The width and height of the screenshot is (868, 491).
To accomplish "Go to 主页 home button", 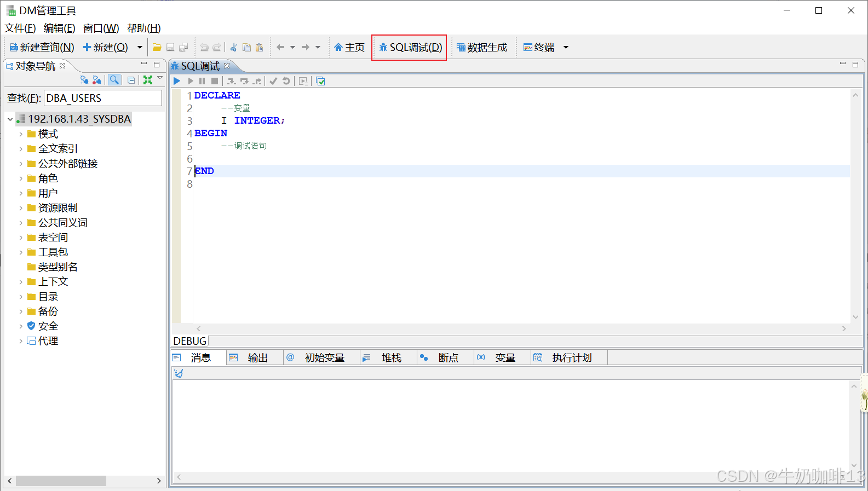I will 349,48.
